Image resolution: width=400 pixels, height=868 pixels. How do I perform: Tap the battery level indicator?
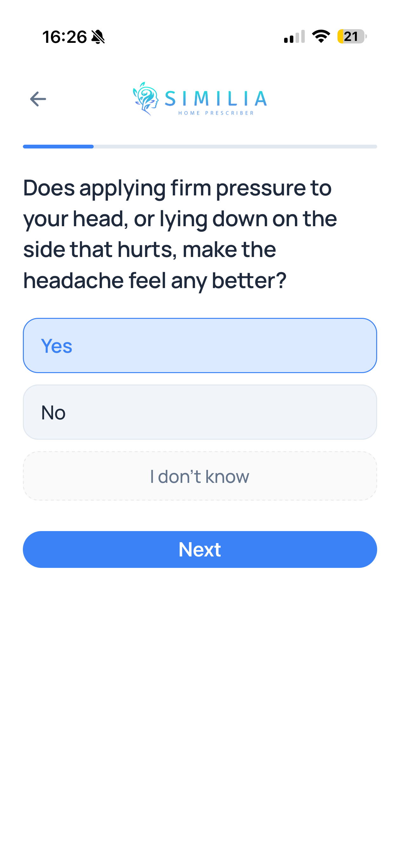351,36
